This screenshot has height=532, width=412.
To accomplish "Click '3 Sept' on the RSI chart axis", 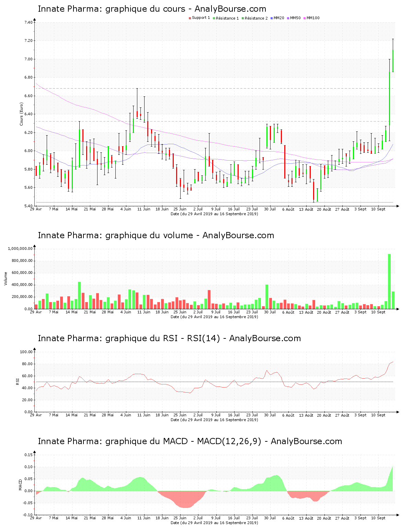I will 360,415.
